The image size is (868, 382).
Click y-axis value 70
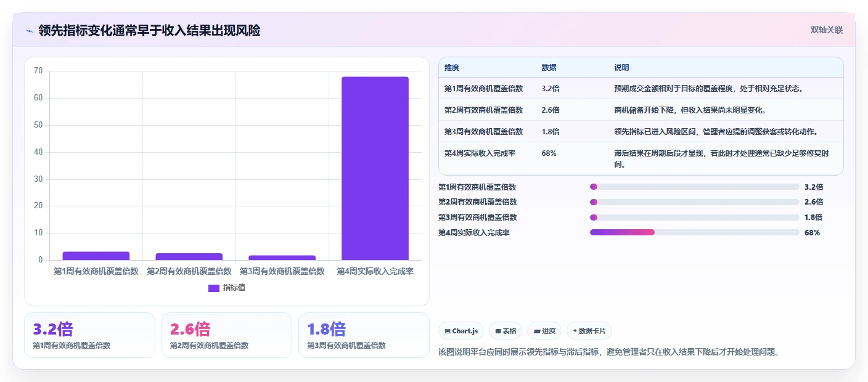pos(38,71)
